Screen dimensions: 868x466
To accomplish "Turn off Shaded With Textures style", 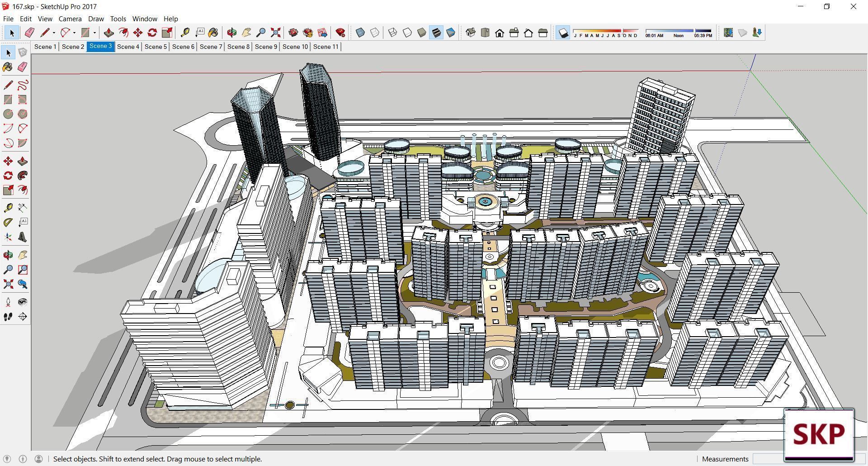I will [x=436, y=33].
